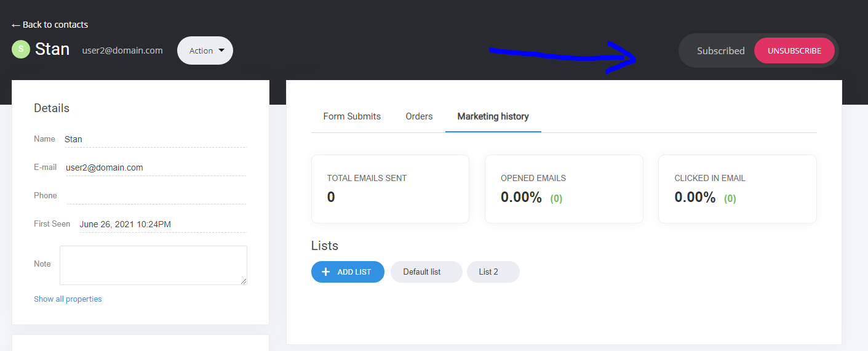Click the Name field containing Stan
Image resolution: width=868 pixels, height=351 pixels.
pos(155,139)
